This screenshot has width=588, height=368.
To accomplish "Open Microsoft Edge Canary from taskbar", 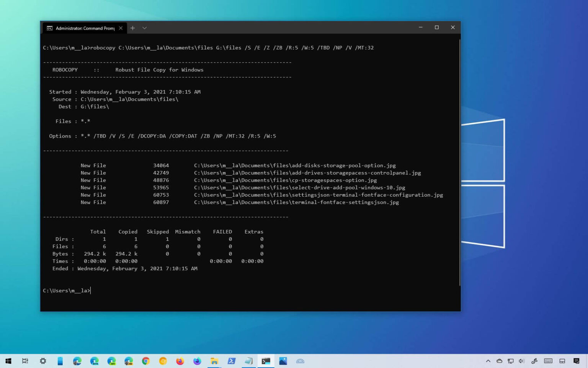I will [129, 361].
